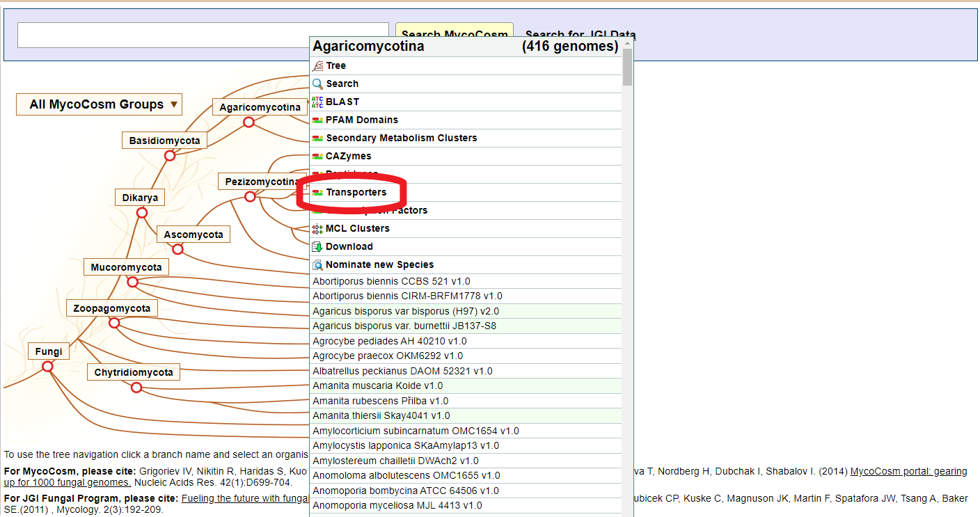The image size is (980, 517).
Task: Open Albatrellus peckianus DAOM 52321 v1.0
Action: (x=466, y=371)
